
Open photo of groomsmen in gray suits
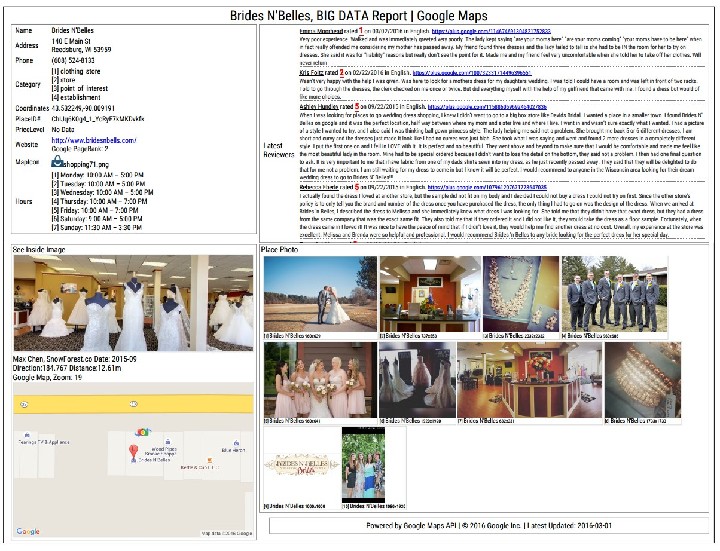[x=615, y=294]
